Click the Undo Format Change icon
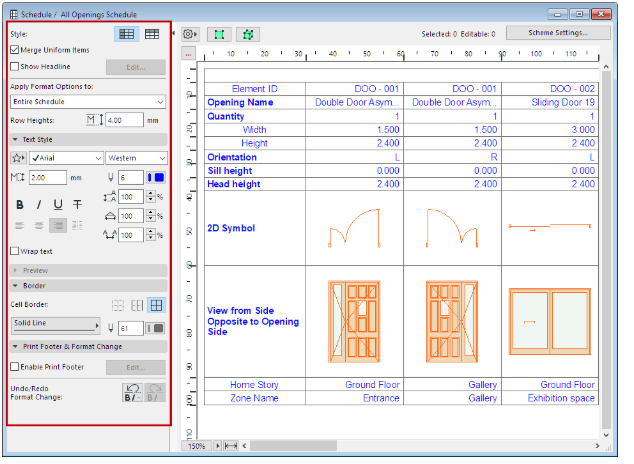The height and width of the screenshot is (464, 634). 130,394
